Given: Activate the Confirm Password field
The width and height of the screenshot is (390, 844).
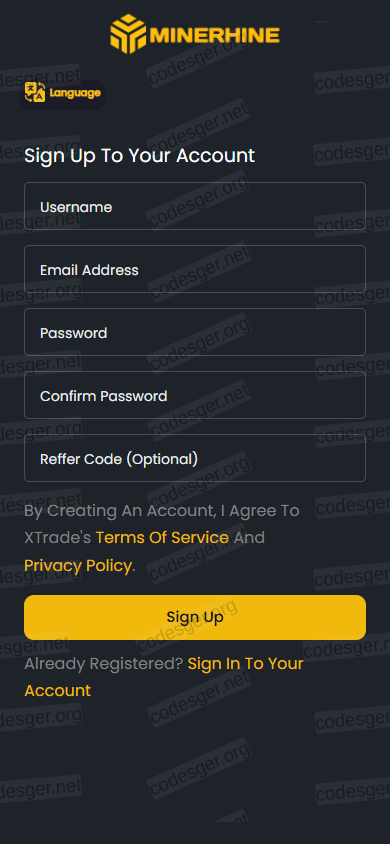Looking at the screenshot, I should coord(195,395).
